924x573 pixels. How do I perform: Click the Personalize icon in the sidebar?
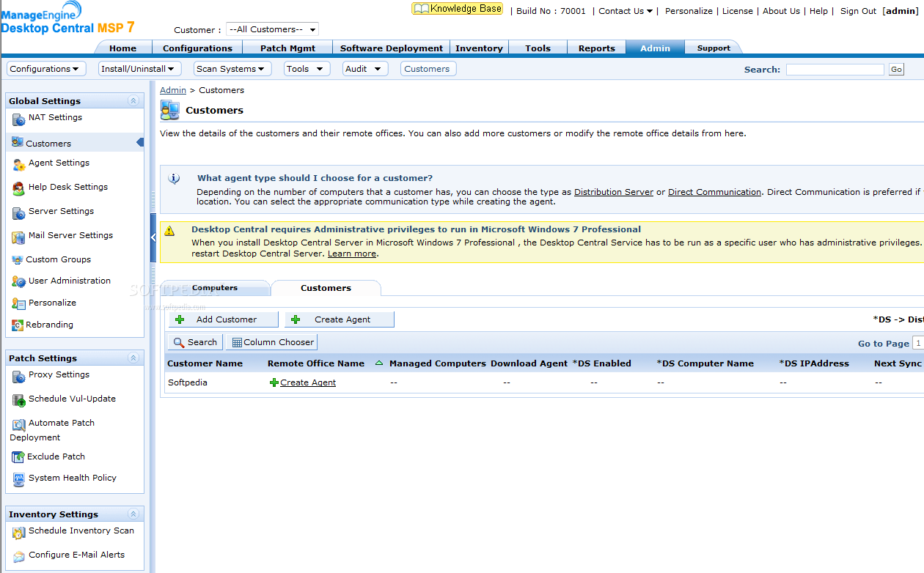click(x=19, y=303)
